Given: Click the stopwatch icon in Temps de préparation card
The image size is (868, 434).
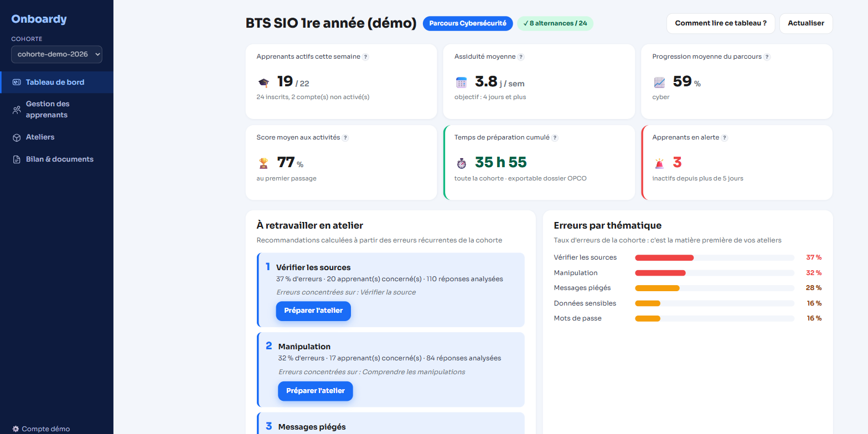Looking at the screenshot, I should [x=461, y=163].
